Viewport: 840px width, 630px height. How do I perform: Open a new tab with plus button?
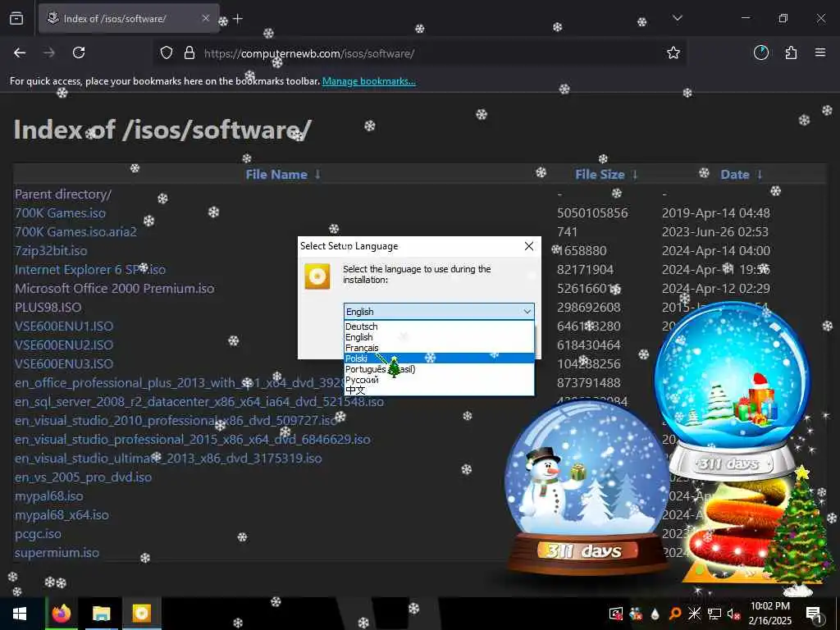click(x=238, y=19)
